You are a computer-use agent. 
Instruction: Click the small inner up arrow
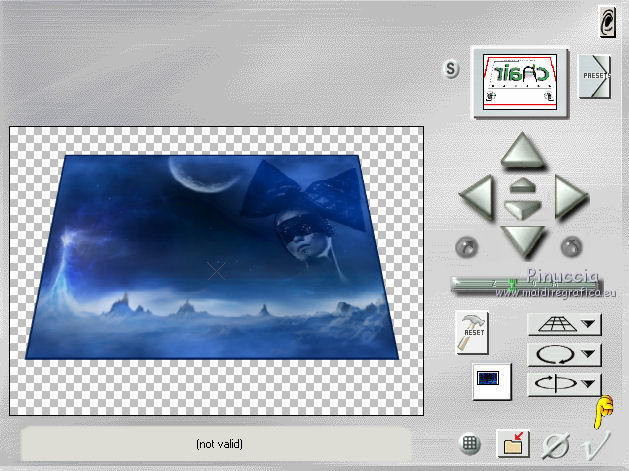[x=522, y=185]
